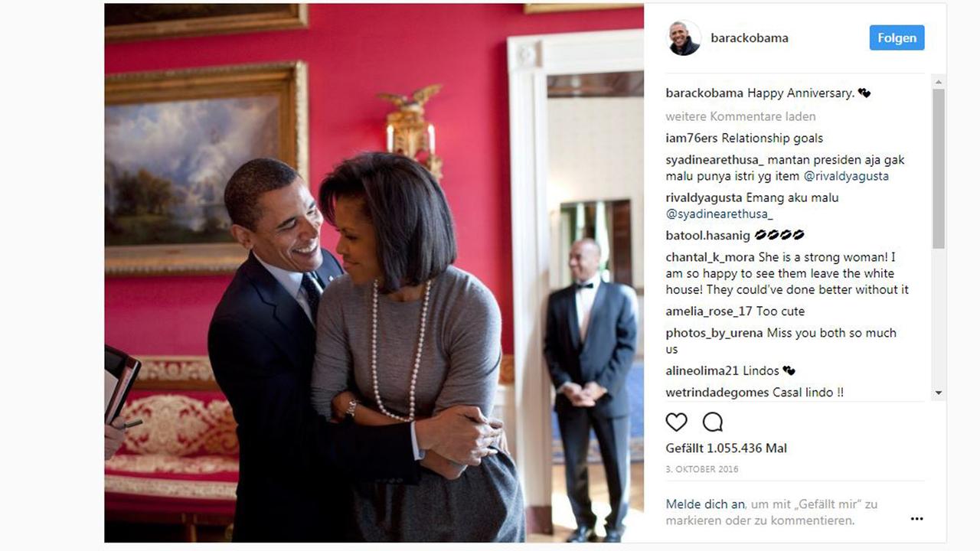Load more comments via weitere Kommentare laden
980x551 pixels.
pyautogui.click(x=740, y=116)
